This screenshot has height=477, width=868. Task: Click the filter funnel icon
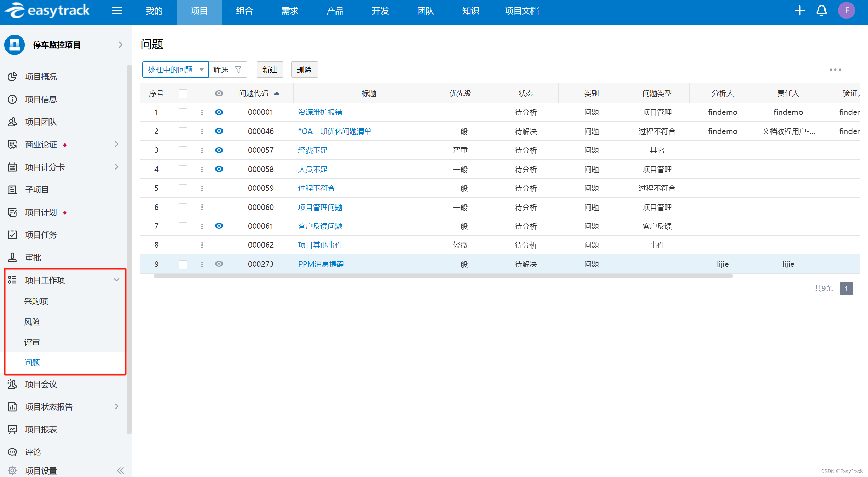click(237, 69)
